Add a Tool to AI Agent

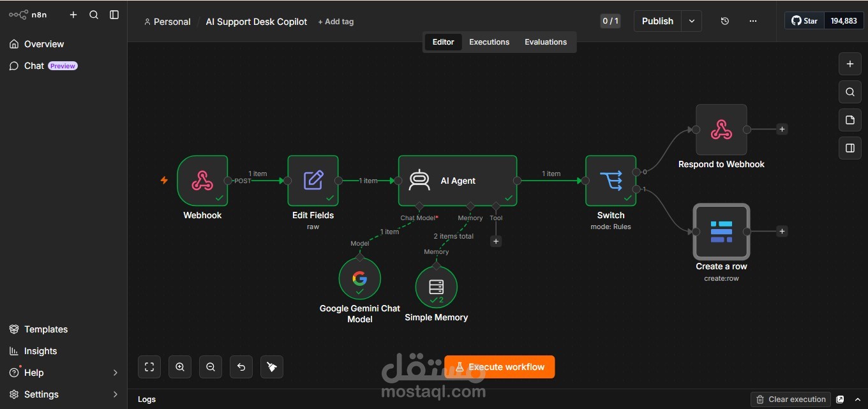click(496, 241)
